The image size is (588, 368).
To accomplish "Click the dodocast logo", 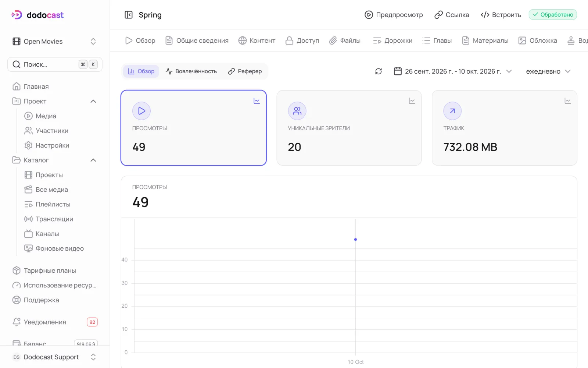I will [37, 15].
